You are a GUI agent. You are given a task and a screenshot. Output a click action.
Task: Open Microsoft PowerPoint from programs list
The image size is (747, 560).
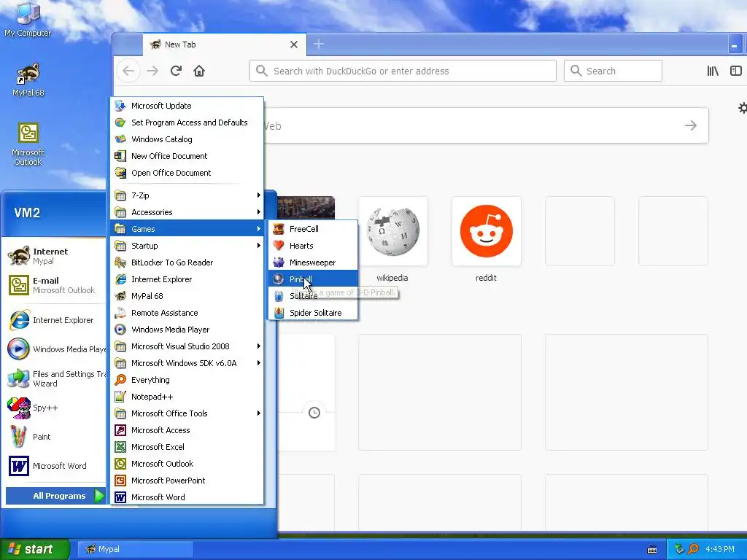(187, 481)
